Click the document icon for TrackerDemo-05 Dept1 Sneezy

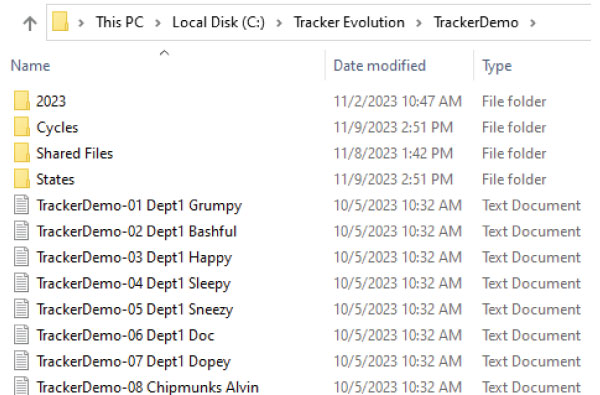pyautogui.click(x=21, y=309)
